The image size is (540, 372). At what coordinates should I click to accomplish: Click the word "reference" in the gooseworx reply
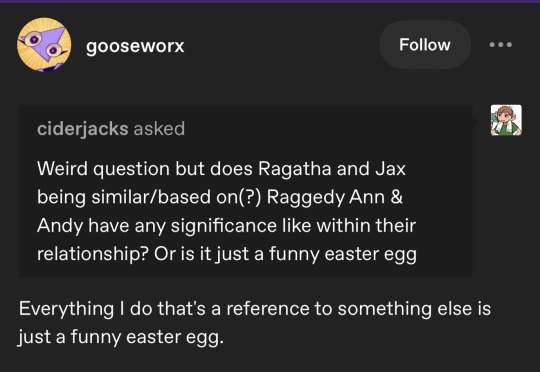coord(268,309)
